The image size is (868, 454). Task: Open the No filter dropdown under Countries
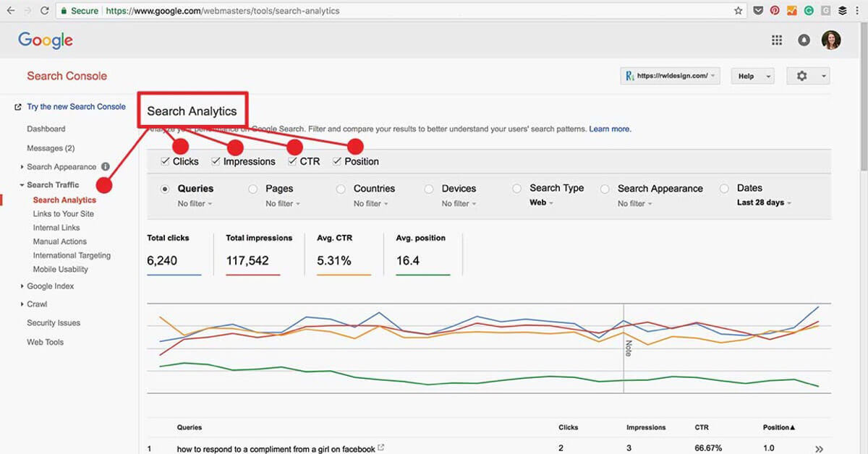371,204
